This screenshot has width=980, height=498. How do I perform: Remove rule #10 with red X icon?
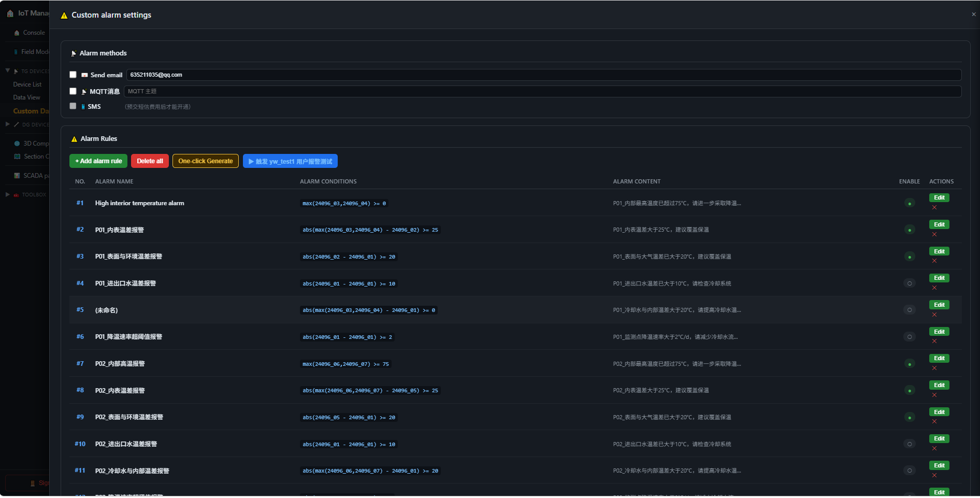[x=934, y=449]
